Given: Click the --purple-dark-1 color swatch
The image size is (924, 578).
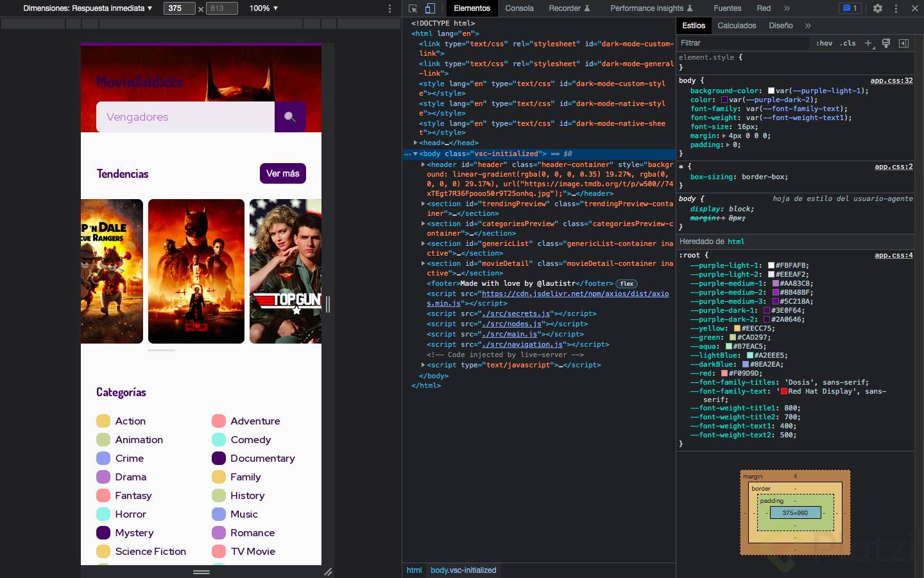Looking at the screenshot, I should click(x=767, y=310).
